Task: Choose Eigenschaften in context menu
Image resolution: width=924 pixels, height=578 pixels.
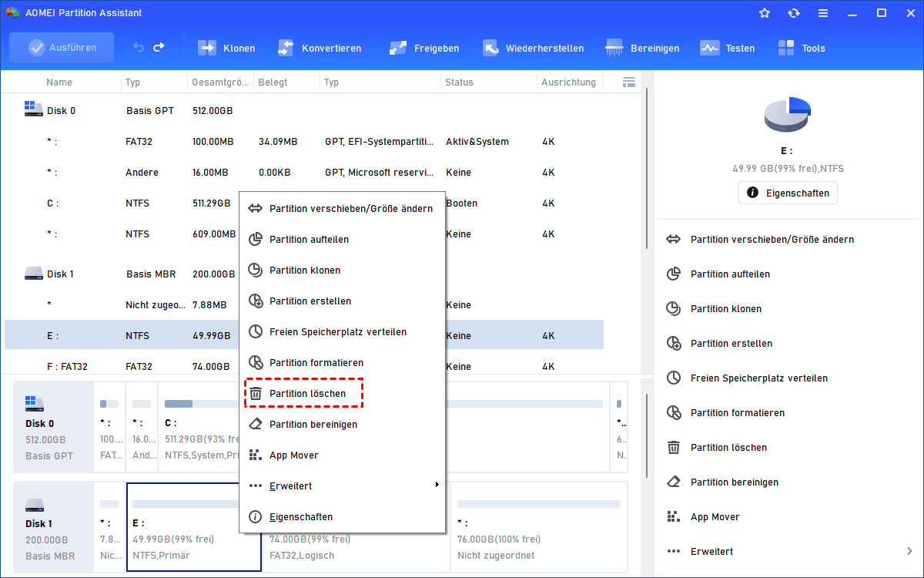Action: [343, 517]
